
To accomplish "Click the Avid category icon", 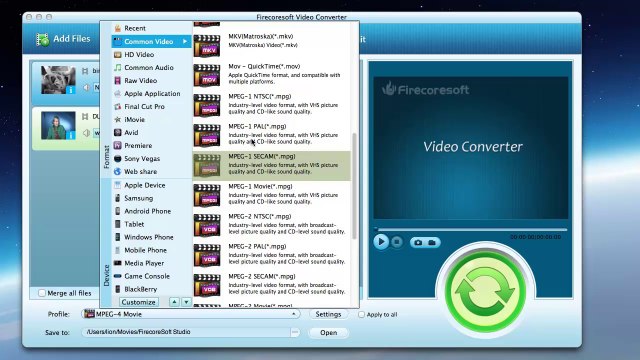I will tap(118, 133).
